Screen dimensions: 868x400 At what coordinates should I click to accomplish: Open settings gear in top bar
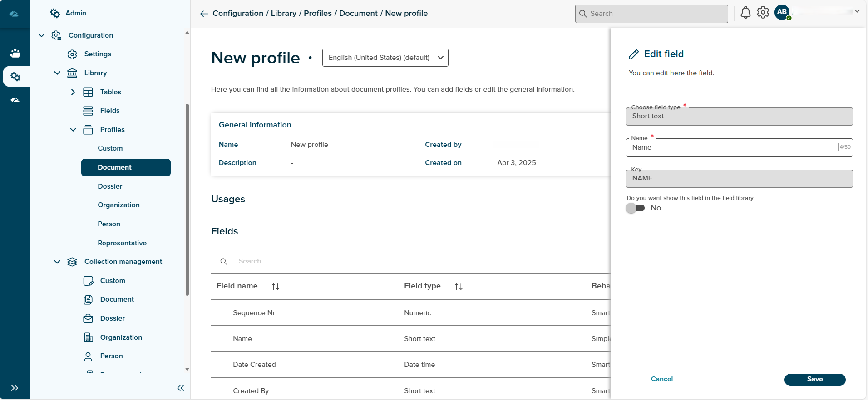(x=763, y=13)
